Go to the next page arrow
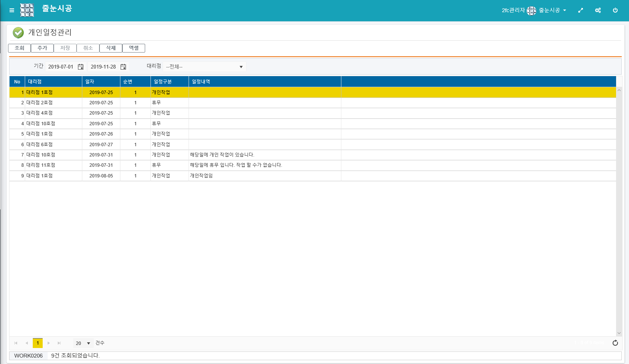The width and height of the screenshot is (629, 364). [49, 343]
